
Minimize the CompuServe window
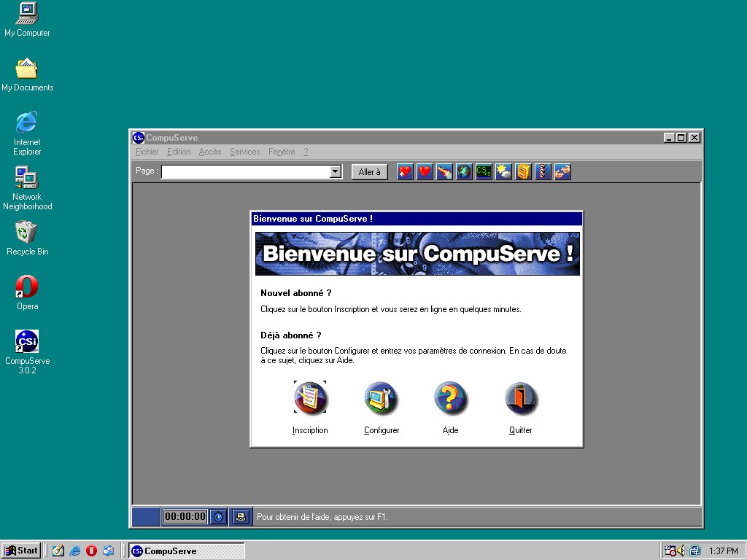coord(670,138)
